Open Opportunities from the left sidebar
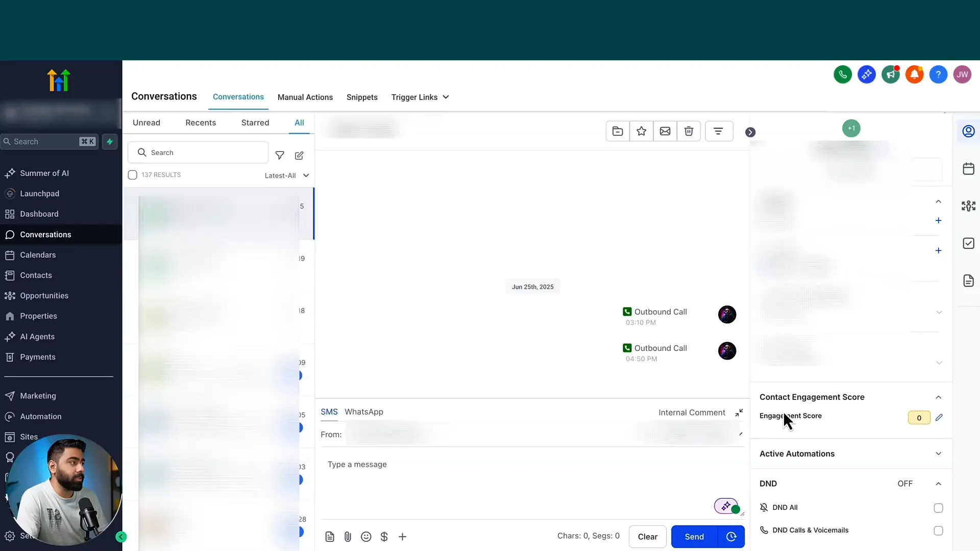980x551 pixels. (43, 295)
